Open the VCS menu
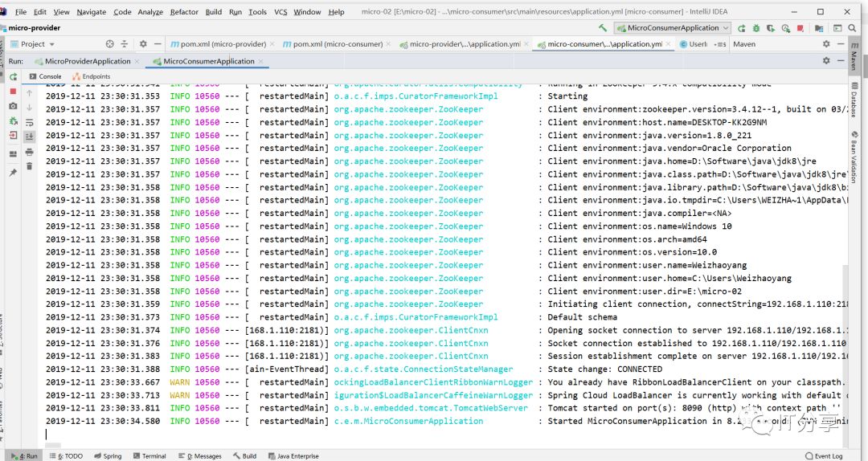The width and height of the screenshot is (868, 461). coord(280,11)
